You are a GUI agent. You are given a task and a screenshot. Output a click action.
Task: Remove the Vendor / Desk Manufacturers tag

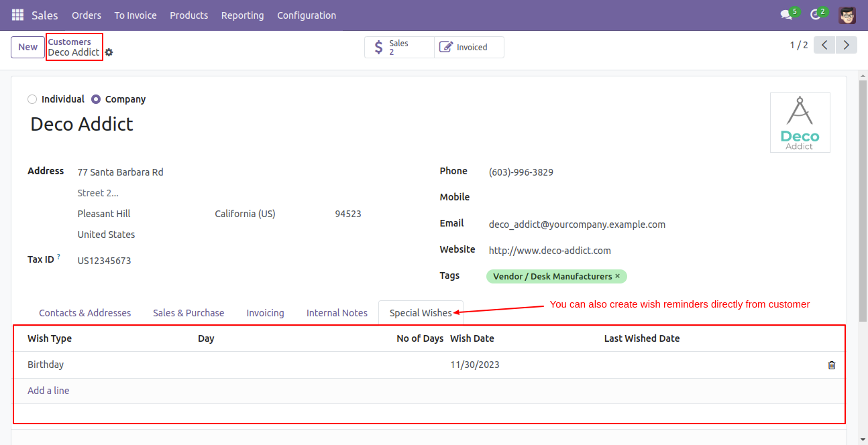click(x=618, y=276)
